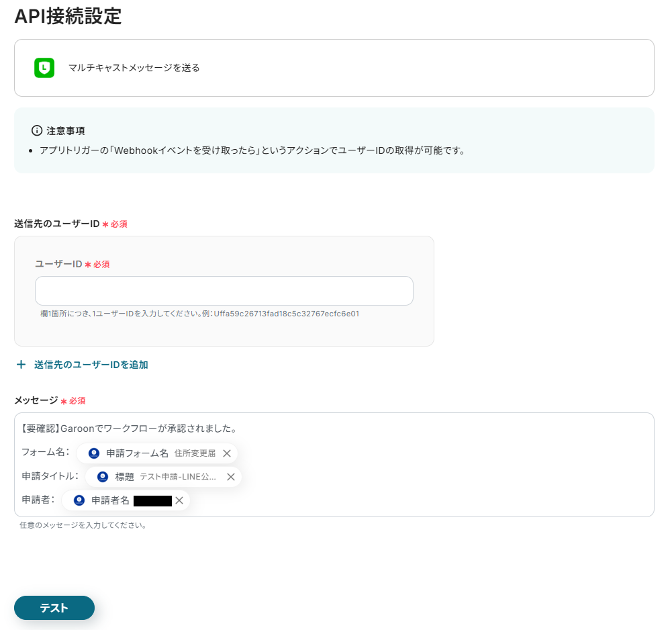This screenshot has width=672, height=630.
Task: Click the 注意事項 notice panel
Action: [334, 139]
